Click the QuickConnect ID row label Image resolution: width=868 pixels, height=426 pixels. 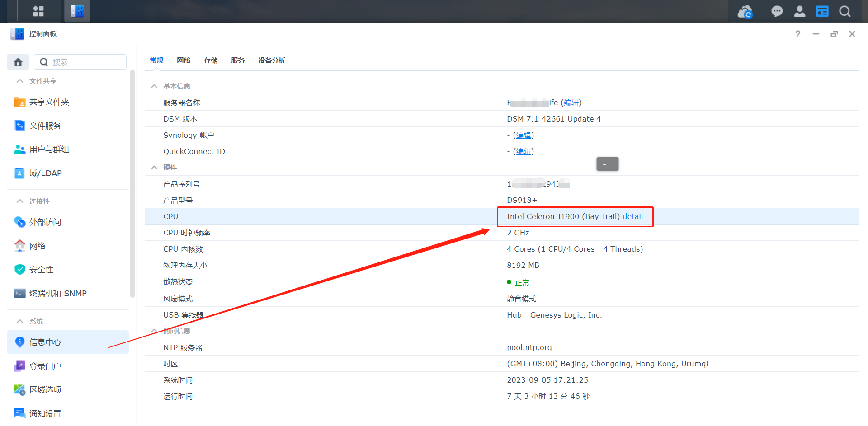[194, 151]
